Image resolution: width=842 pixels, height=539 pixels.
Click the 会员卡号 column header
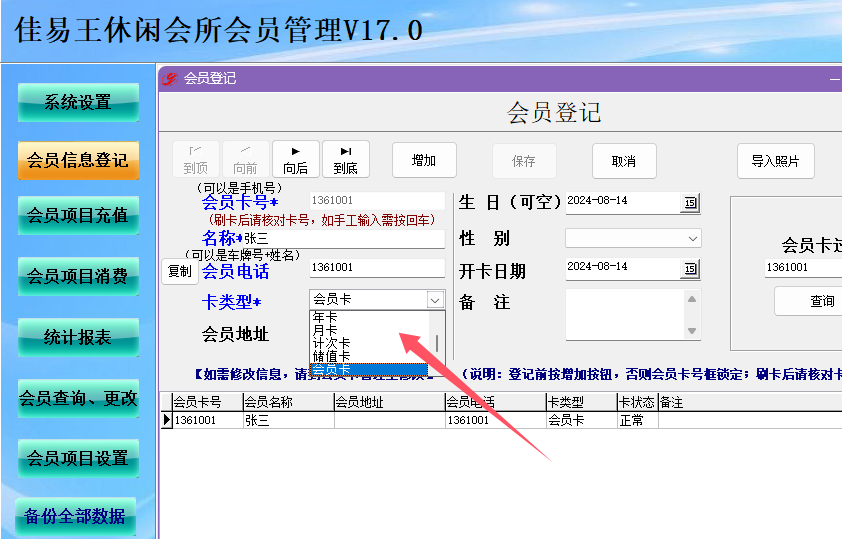[x=207, y=402]
